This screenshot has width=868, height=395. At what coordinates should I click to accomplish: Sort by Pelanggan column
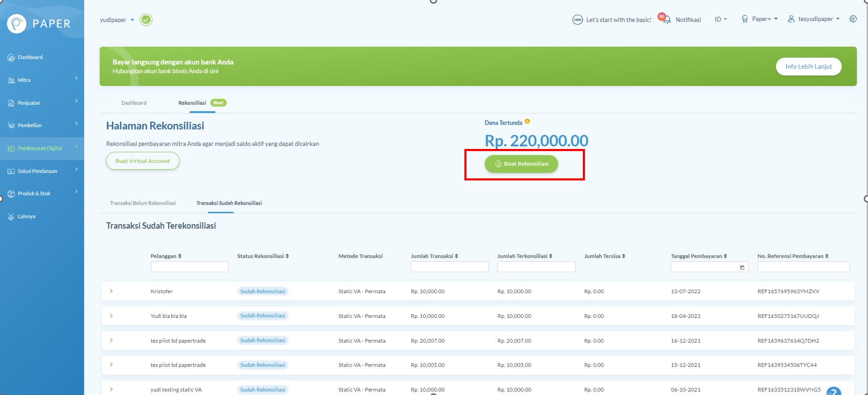pos(180,256)
